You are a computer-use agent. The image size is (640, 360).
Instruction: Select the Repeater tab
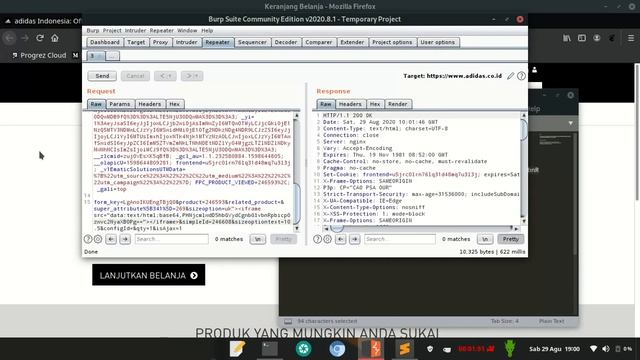[x=218, y=42]
